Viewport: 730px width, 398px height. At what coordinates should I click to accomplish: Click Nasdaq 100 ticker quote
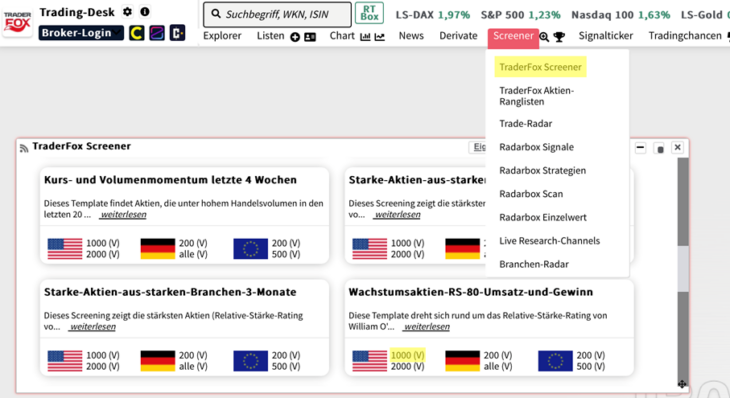(x=621, y=15)
